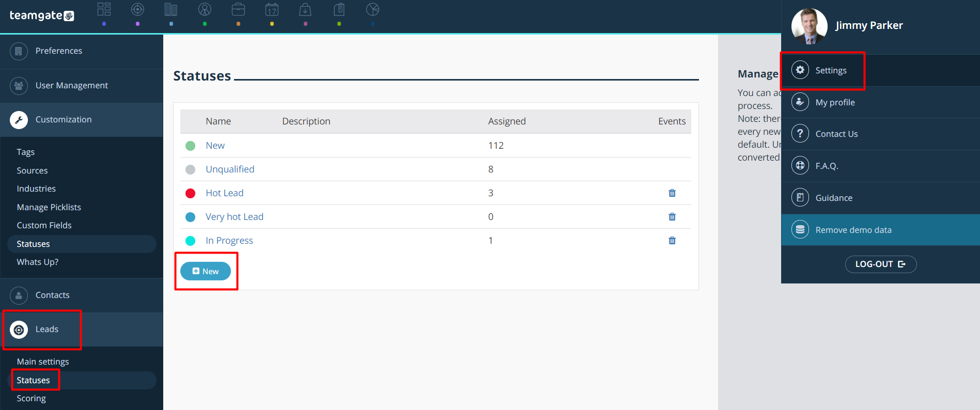
Task: Click Jimmy Parker's profile photo
Action: coord(810,26)
